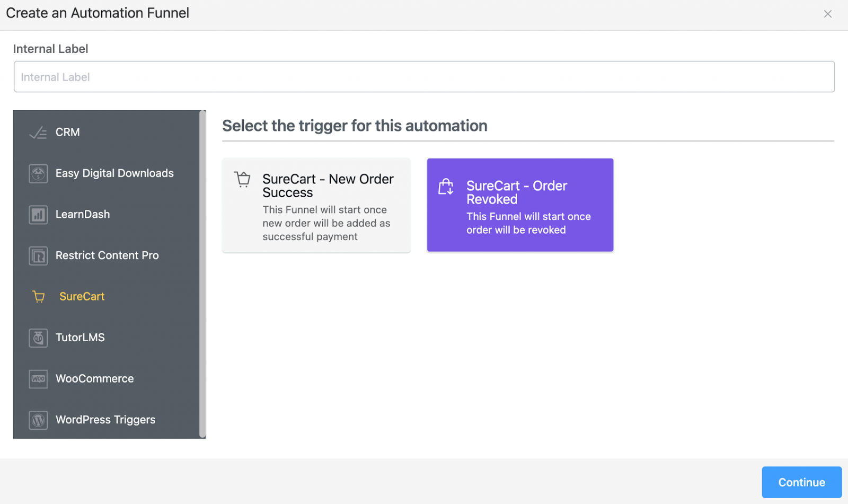Image resolution: width=848 pixels, height=504 pixels.
Task: Click the Continue button
Action: tap(801, 482)
